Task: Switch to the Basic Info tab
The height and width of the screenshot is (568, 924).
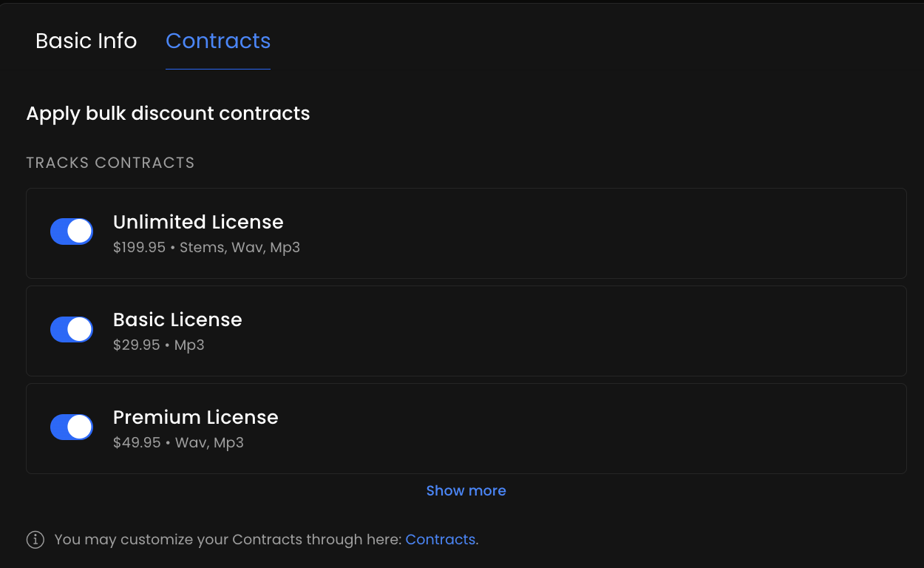Action: tap(86, 41)
